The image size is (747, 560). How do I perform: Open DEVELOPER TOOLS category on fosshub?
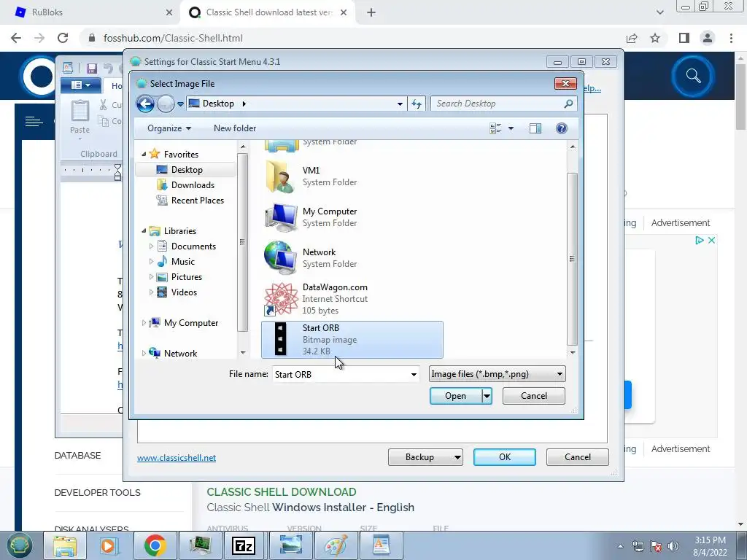pyautogui.click(x=97, y=493)
